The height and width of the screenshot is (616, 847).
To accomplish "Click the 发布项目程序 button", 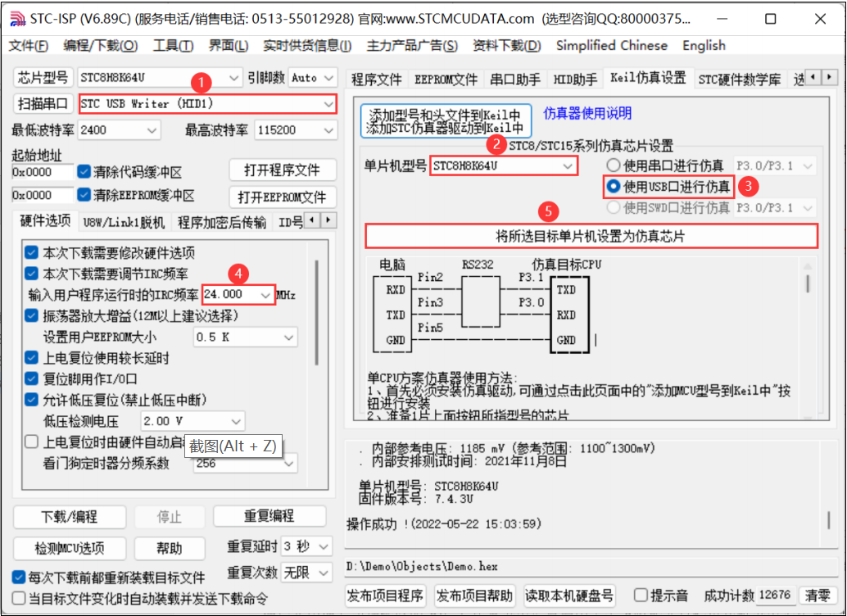I will pyautogui.click(x=385, y=596).
